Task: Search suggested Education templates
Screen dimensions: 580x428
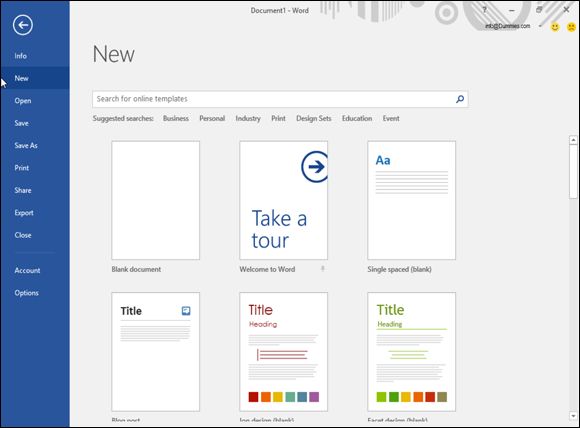Action: click(357, 118)
